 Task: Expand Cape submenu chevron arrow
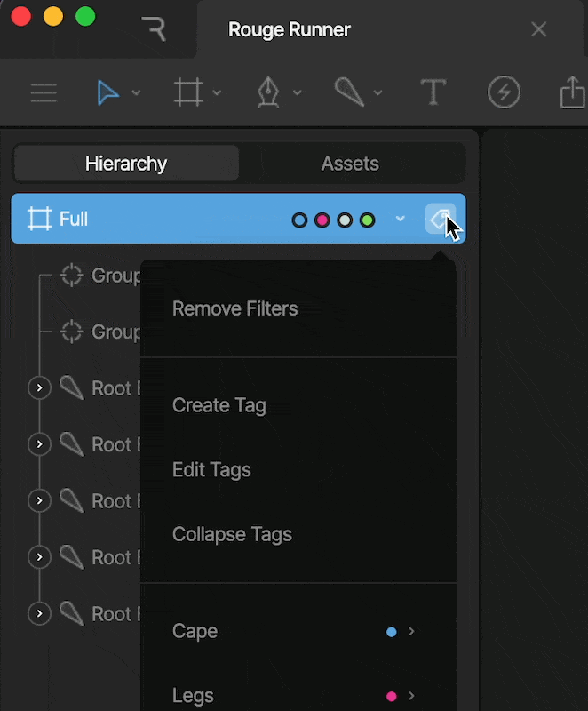click(x=411, y=631)
